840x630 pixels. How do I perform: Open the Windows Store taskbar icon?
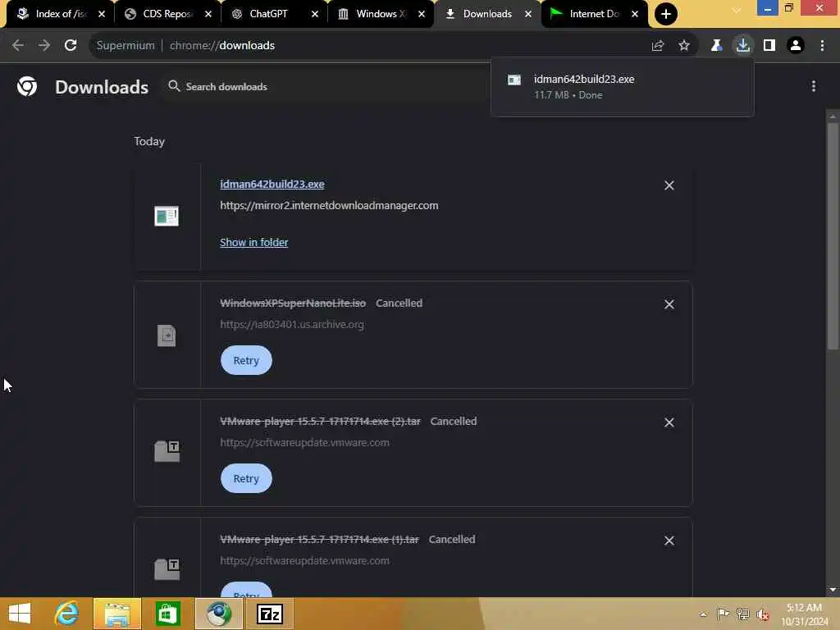pos(167,614)
